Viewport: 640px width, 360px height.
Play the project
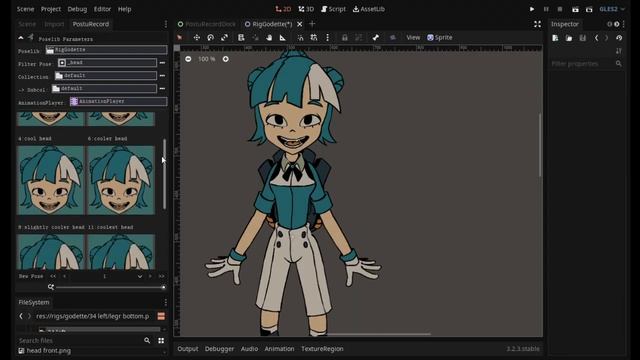tap(532, 9)
